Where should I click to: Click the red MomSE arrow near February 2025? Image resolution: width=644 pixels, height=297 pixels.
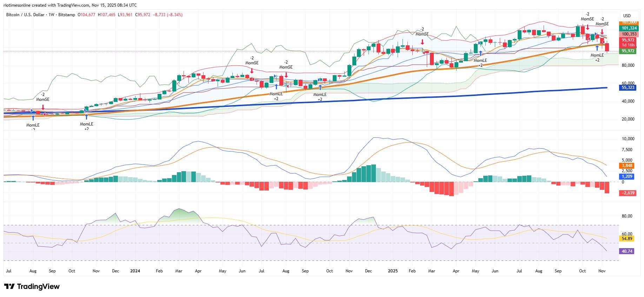tap(422, 41)
